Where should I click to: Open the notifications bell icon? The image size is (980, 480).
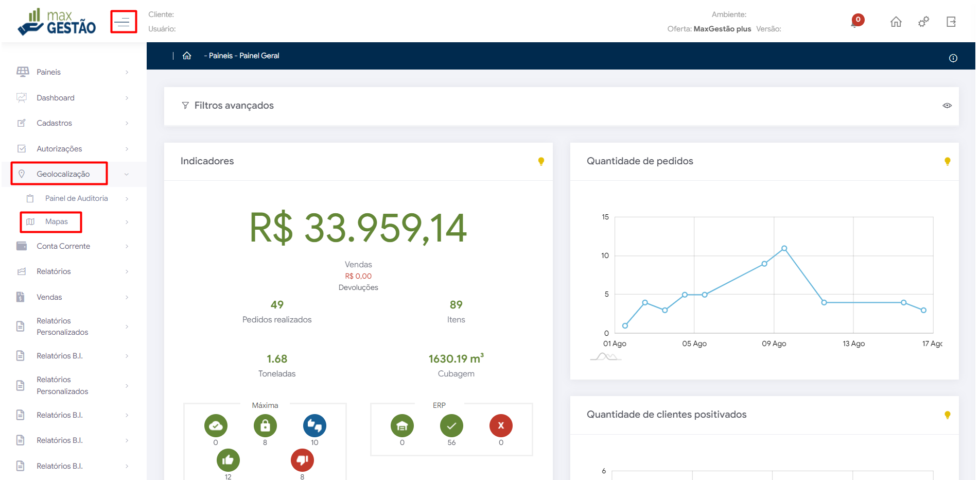point(856,21)
